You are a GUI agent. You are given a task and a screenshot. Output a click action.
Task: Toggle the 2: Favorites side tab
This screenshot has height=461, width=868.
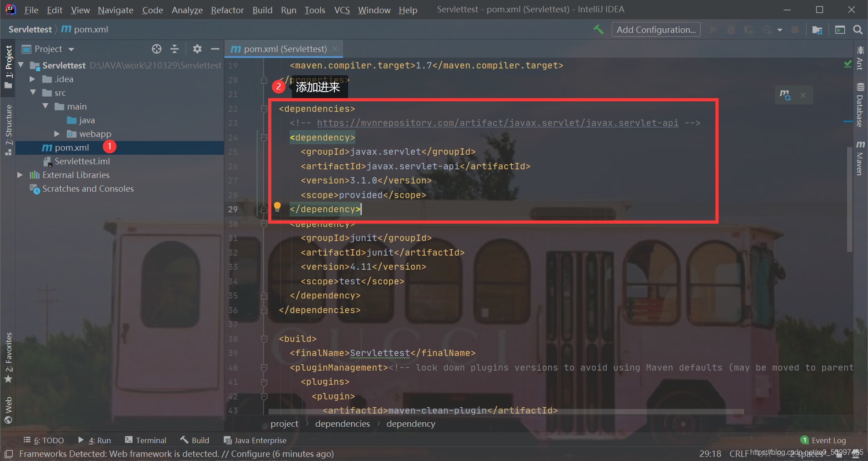pos(8,357)
